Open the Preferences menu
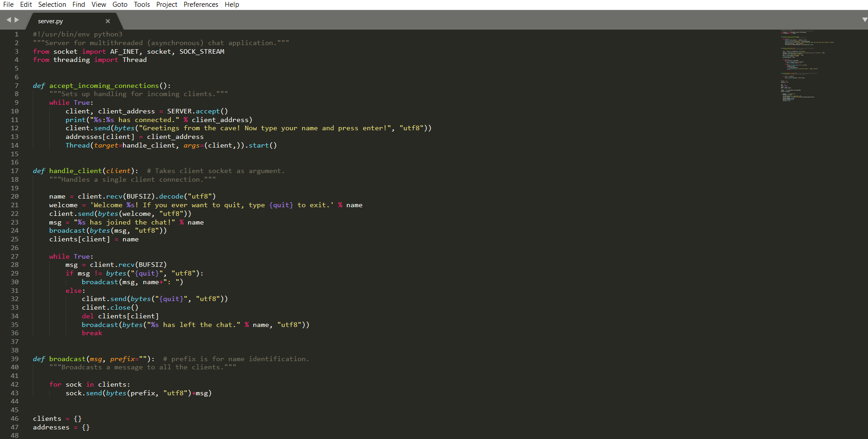 pos(201,4)
